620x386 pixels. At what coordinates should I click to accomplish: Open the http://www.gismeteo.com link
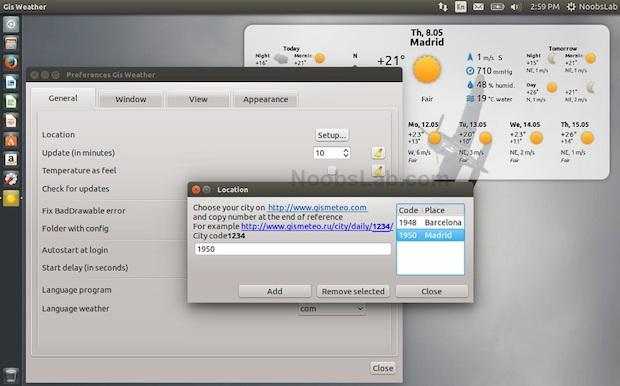click(x=317, y=207)
